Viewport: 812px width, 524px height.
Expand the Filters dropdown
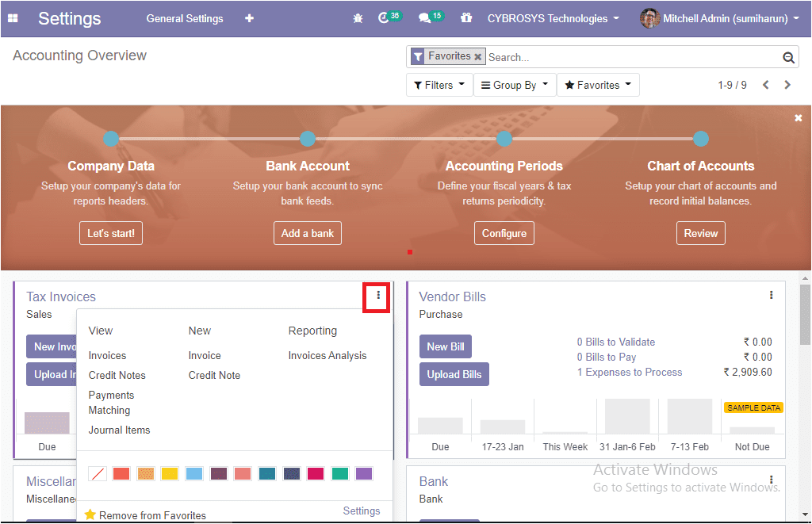439,85
